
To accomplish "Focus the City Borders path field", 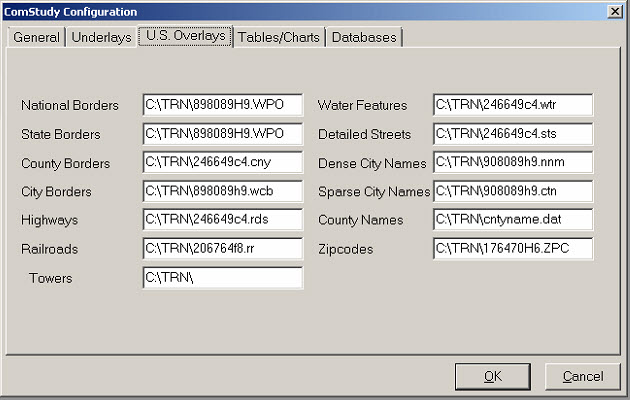I will coord(223,191).
